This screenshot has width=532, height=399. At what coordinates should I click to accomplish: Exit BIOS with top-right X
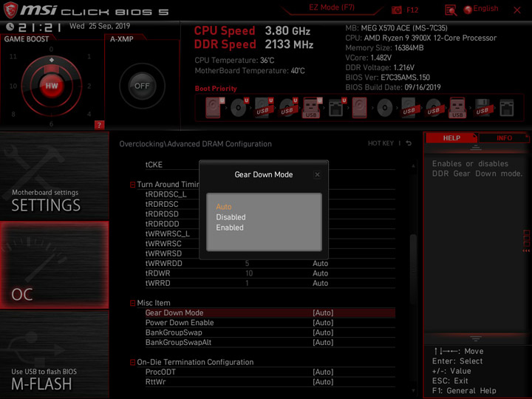tap(517, 10)
